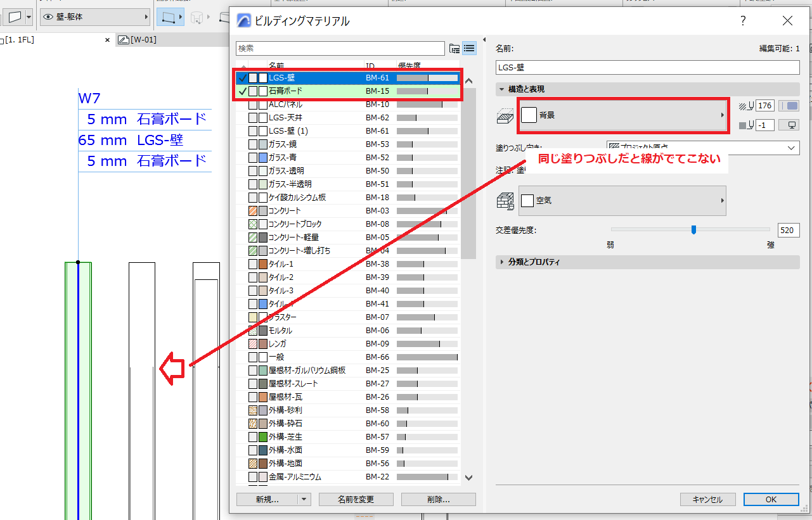This screenshot has width=812, height=520.
Task: Open the 空気 surface selector
Action: (x=622, y=201)
